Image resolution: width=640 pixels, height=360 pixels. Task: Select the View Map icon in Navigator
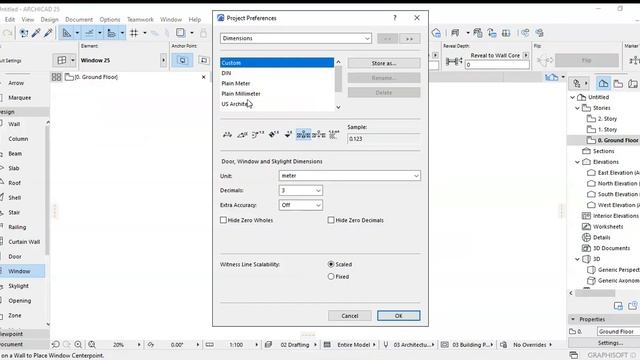(x=618, y=83)
